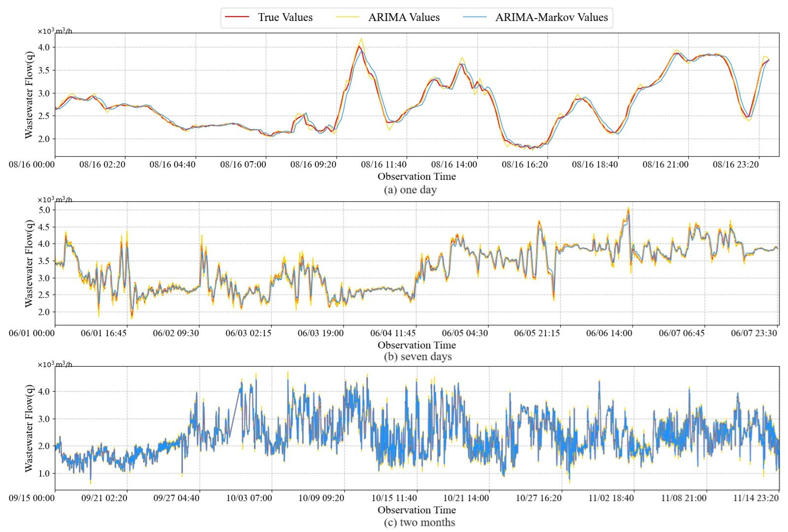Click the 08/16 11:40 tick label
The width and height of the screenshot is (788, 532).
[x=383, y=165]
